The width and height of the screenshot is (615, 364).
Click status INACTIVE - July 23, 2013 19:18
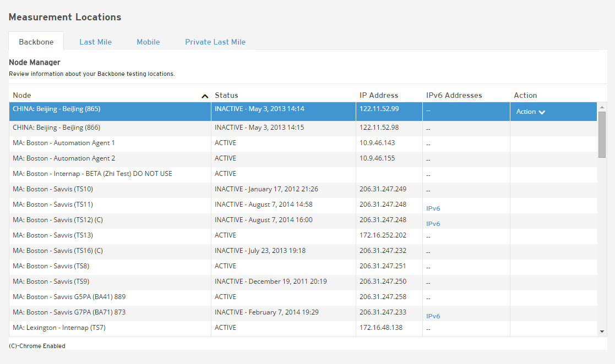click(x=260, y=250)
